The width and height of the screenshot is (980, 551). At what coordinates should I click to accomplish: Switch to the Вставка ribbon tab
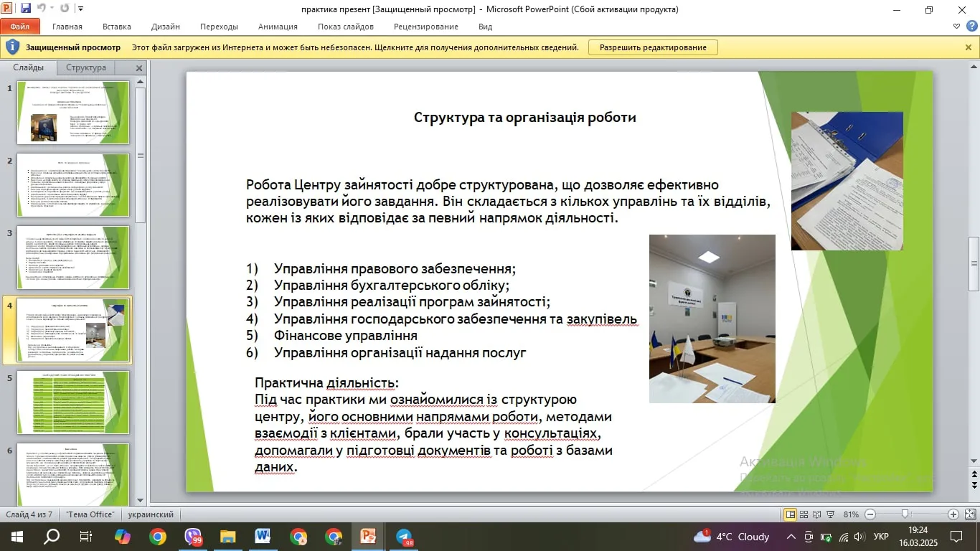tap(116, 27)
